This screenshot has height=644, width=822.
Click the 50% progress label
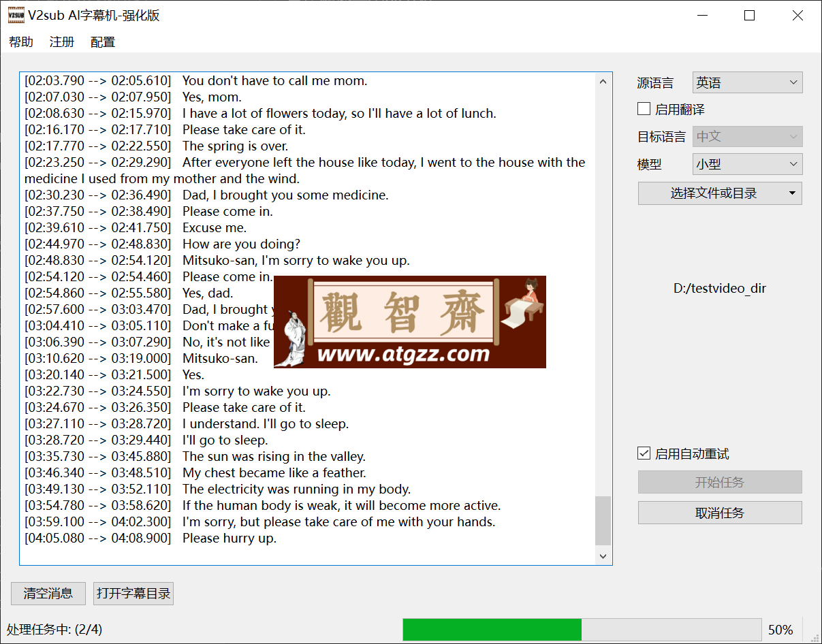[780, 630]
